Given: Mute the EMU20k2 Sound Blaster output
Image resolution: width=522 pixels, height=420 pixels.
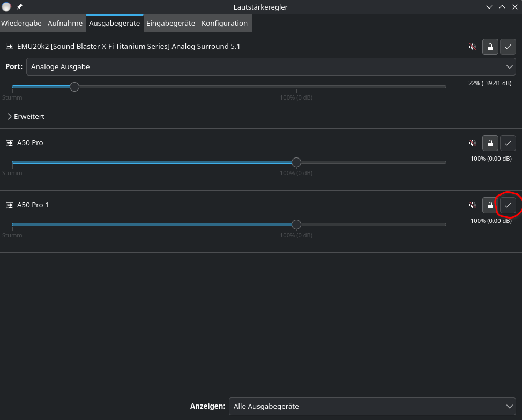Looking at the screenshot, I should 472,47.
